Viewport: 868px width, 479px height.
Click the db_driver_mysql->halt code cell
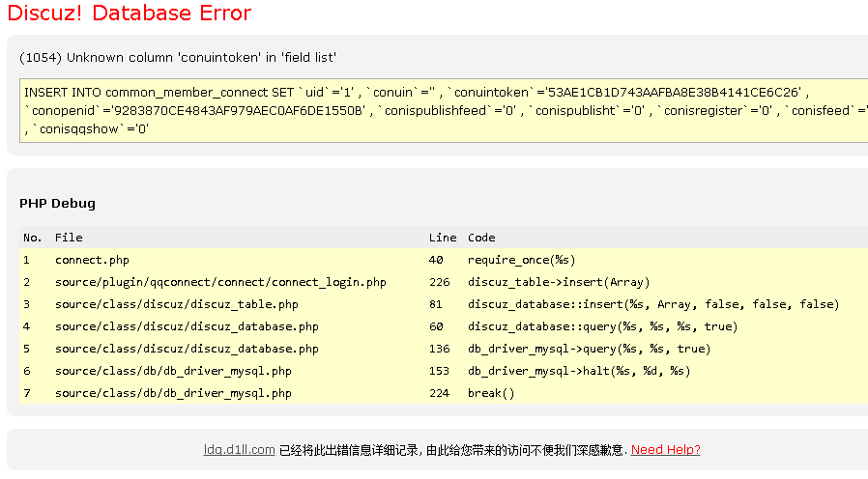(x=579, y=371)
